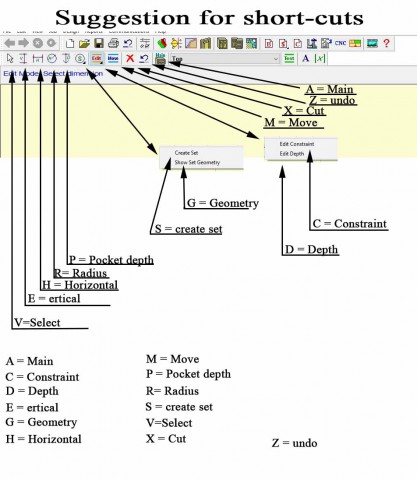417x480 pixels.
Task: Choose Create Set from the popup menu
Action: (x=186, y=153)
